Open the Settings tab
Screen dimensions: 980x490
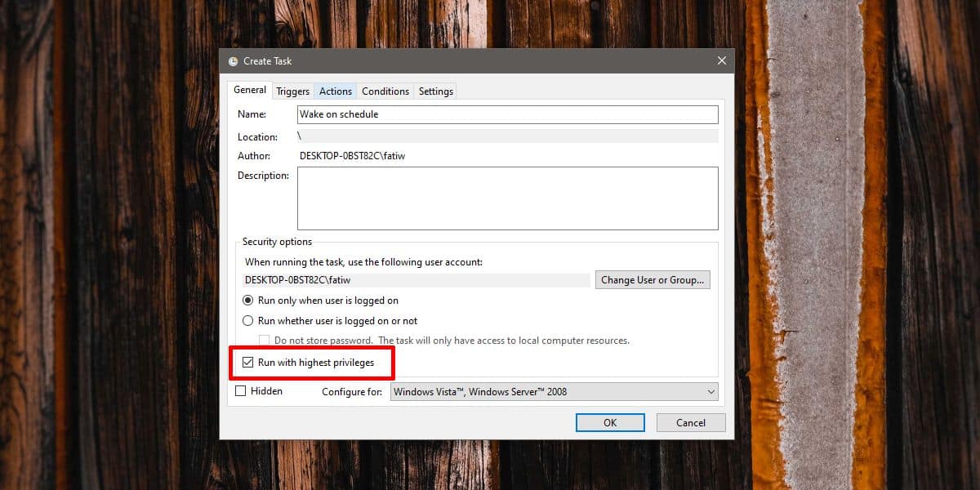click(436, 91)
